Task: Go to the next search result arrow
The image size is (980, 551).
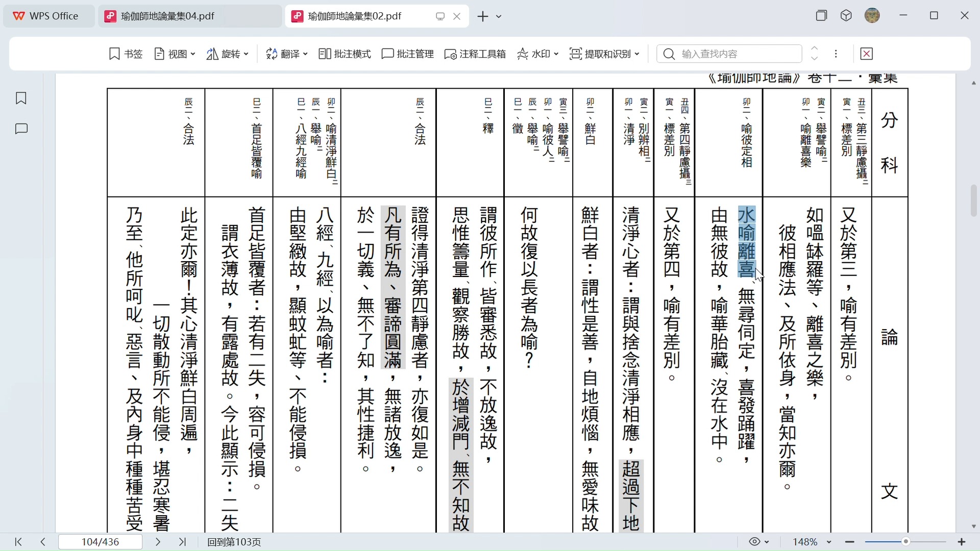Action: pos(815,58)
